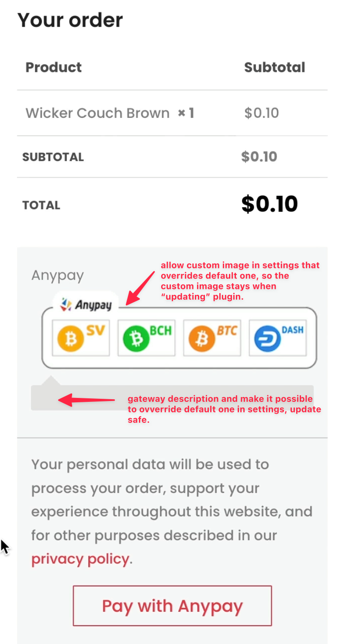Screen dimensions: 346x644
Task: Click the Your order heading
Action: click(69, 20)
